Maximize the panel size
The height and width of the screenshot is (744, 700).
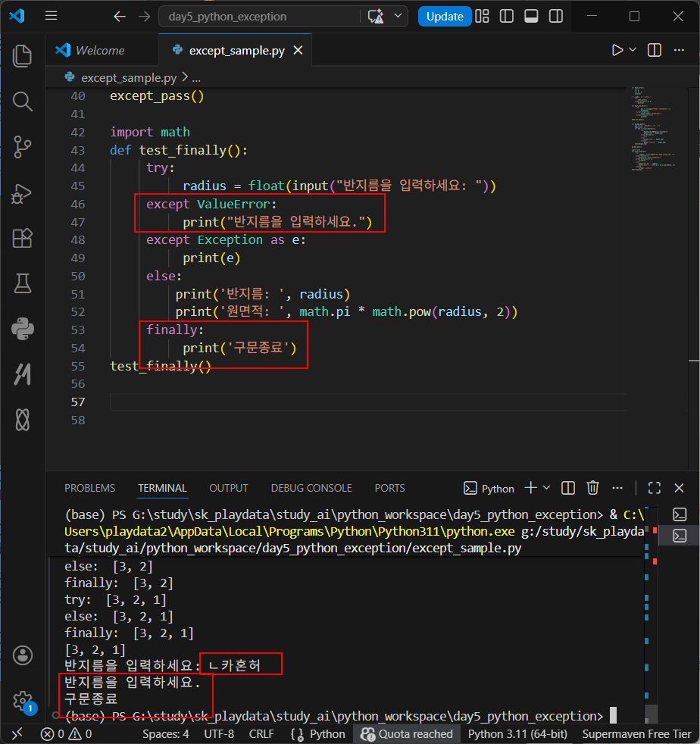655,488
